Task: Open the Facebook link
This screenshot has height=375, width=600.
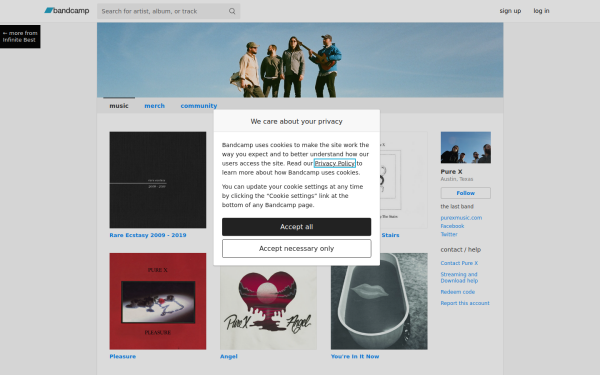Action: [x=452, y=226]
